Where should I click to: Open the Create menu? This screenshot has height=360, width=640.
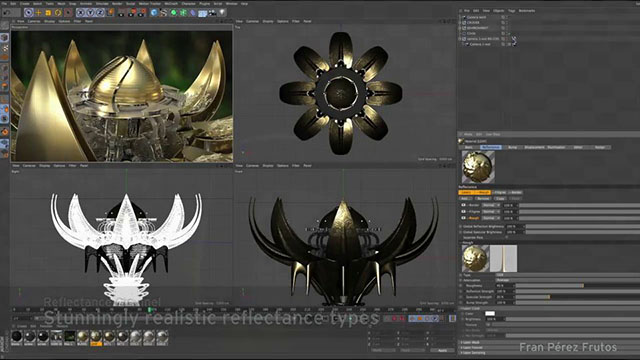coord(25,4)
